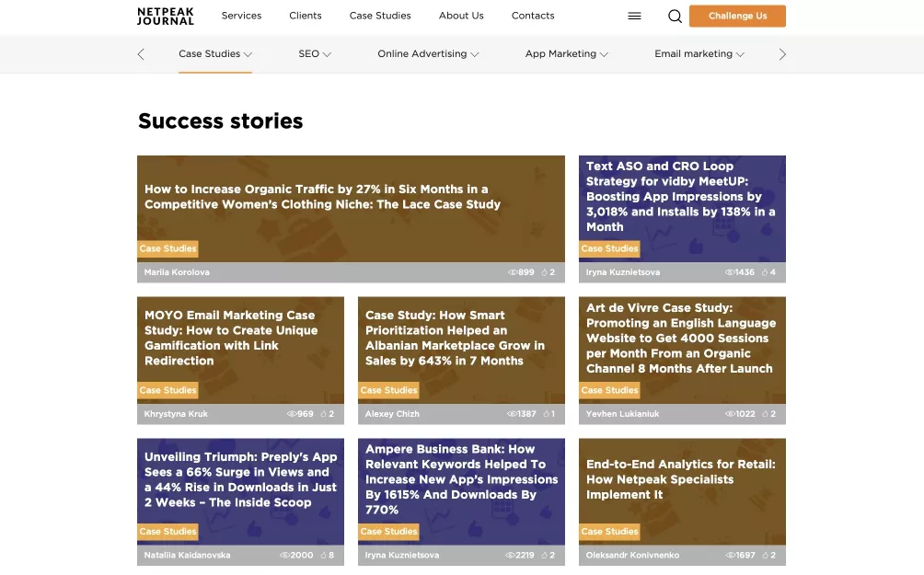This screenshot has height=575, width=924.
Task: Click Case Studies tag on Albanian Marketplace card
Action: click(388, 390)
